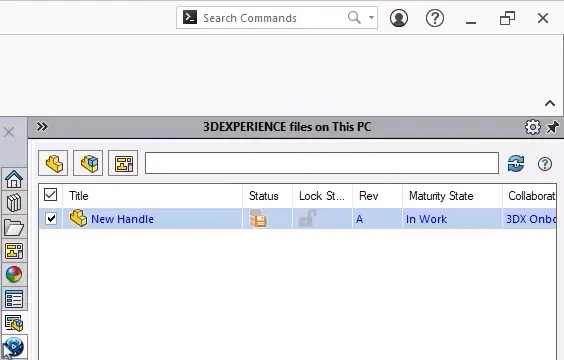Open the user account login icon
Screen dimensions: 564x360
[x=399, y=18]
